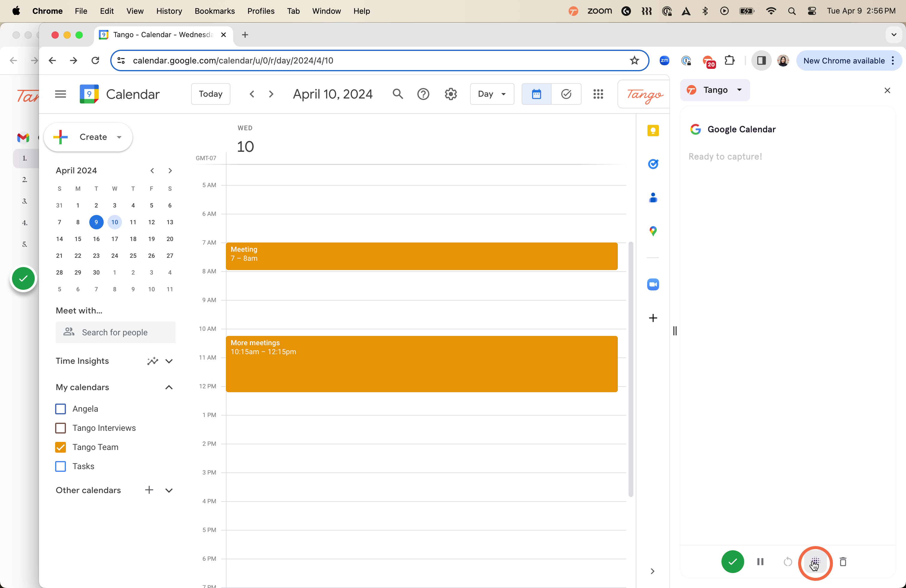Click Get add-ons plus icon
Screen dimensions: 906x588
(x=653, y=318)
